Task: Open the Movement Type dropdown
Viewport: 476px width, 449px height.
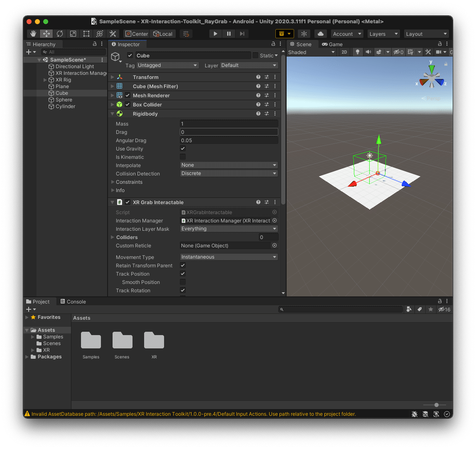Action: (x=229, y=257)
